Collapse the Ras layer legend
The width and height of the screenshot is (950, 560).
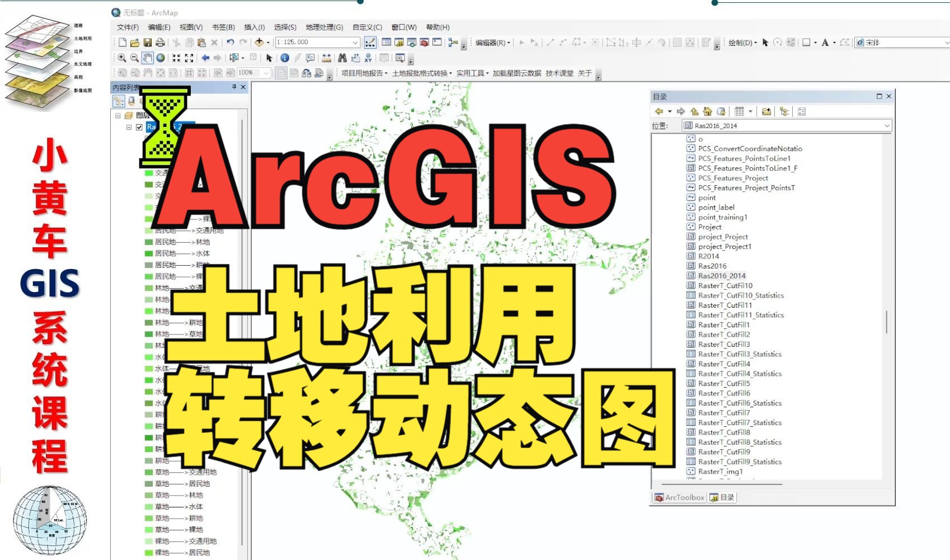point(129,127)
